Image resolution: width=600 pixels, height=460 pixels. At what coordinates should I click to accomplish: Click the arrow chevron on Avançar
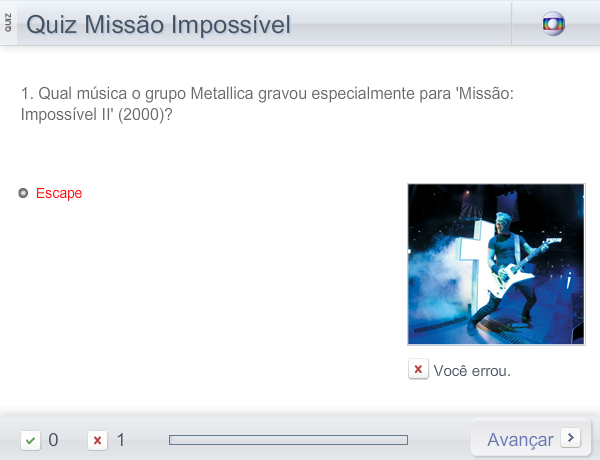point(571,437)
